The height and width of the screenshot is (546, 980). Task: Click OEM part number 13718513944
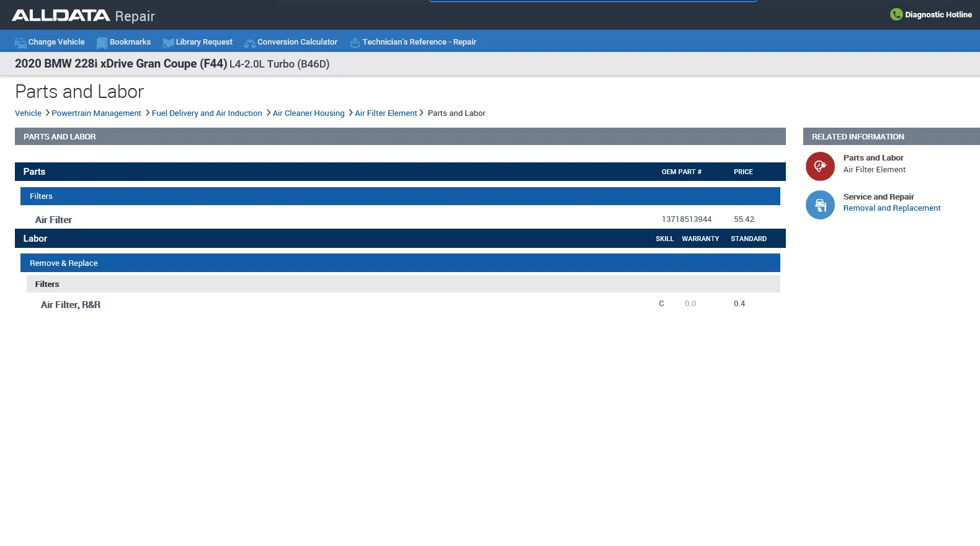(x=687, y=219)
